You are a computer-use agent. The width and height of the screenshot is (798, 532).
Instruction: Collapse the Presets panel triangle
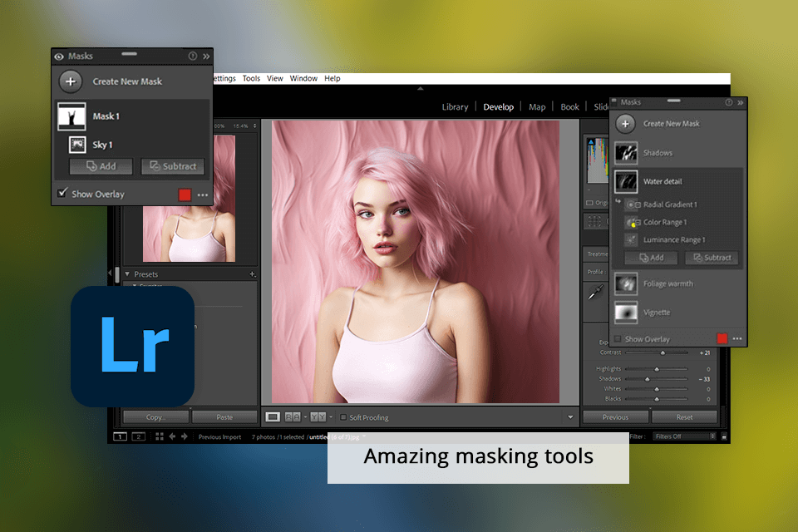point(127,273)
